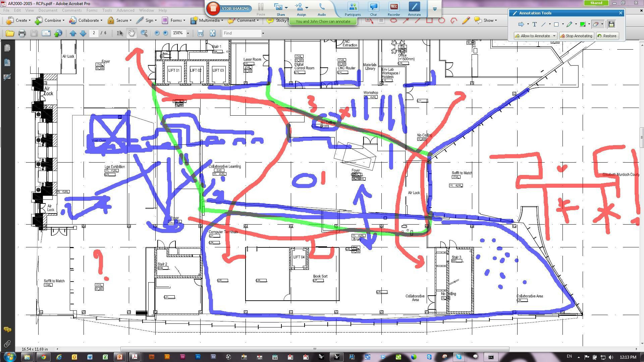
Task: Click the zoom in plus button
Action: [165, 33]
